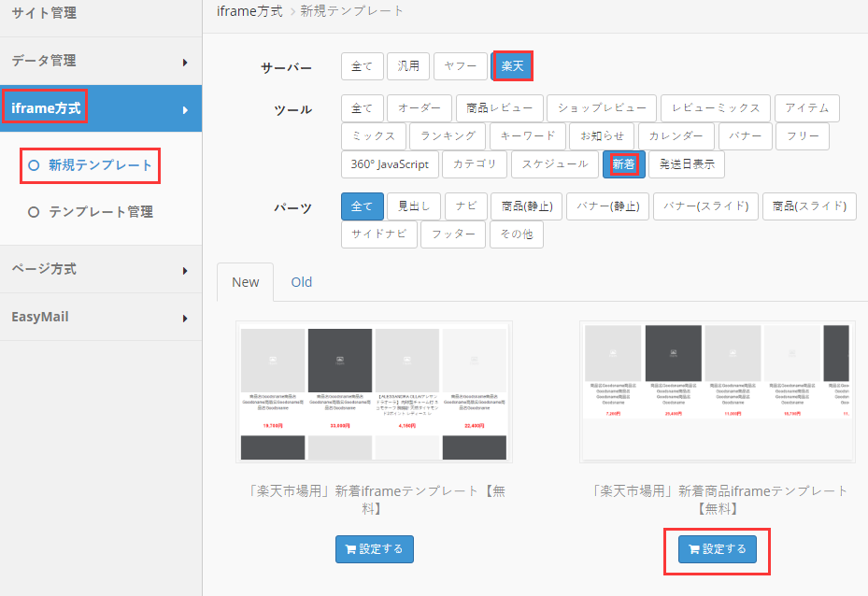This screenshot has height=596, width=868.
Task: Expand the データ管理 sidebar menu
Action: coord(101,61)
